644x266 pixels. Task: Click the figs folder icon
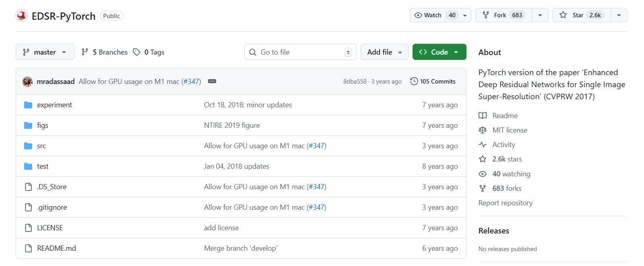[x=28, y=125]
